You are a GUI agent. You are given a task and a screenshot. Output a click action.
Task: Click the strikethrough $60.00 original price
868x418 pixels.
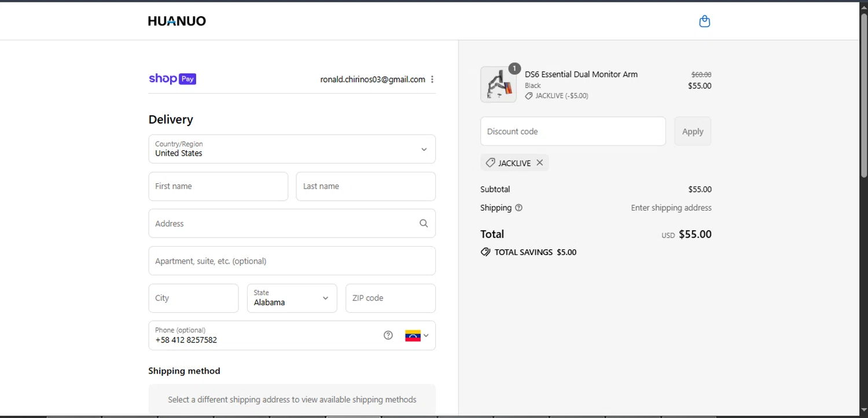click(701, 75)
